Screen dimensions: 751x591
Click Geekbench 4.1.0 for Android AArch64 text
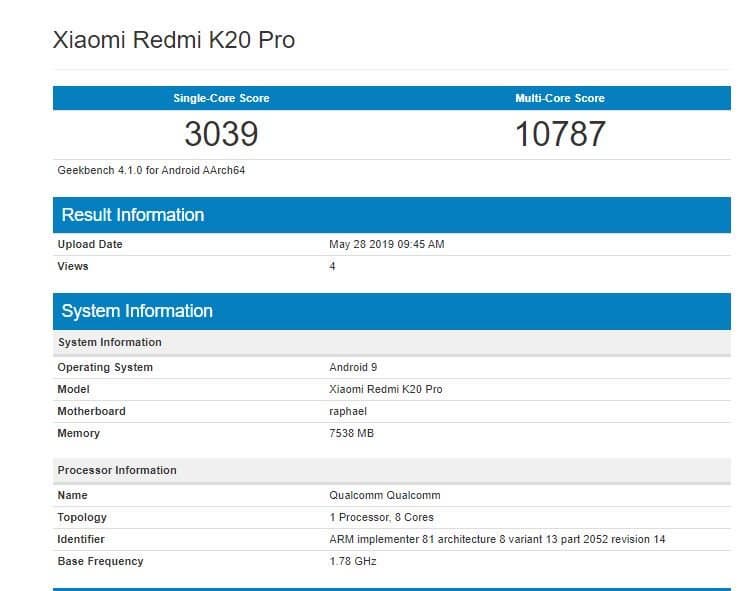(x=151, y=170)
